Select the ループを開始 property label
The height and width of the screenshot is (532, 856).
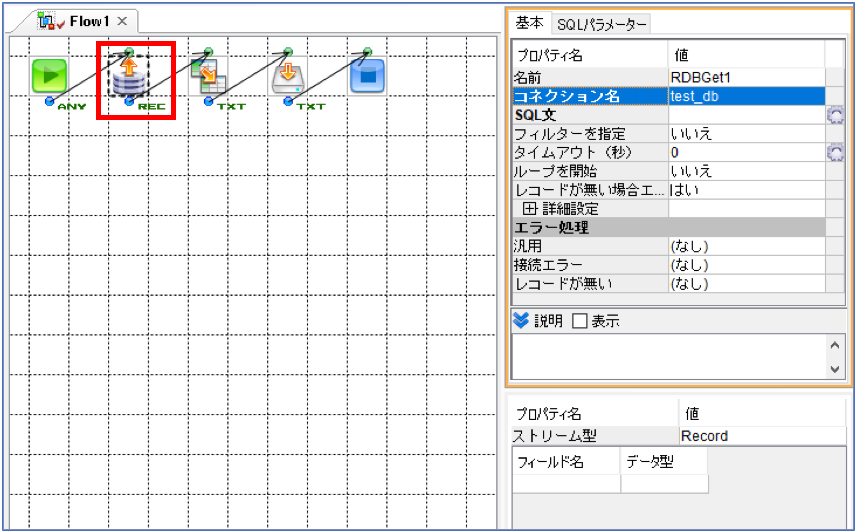[590, 171]
